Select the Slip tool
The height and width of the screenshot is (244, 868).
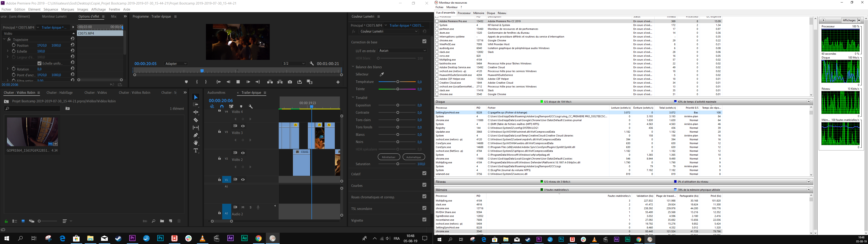tap(196, 128)
